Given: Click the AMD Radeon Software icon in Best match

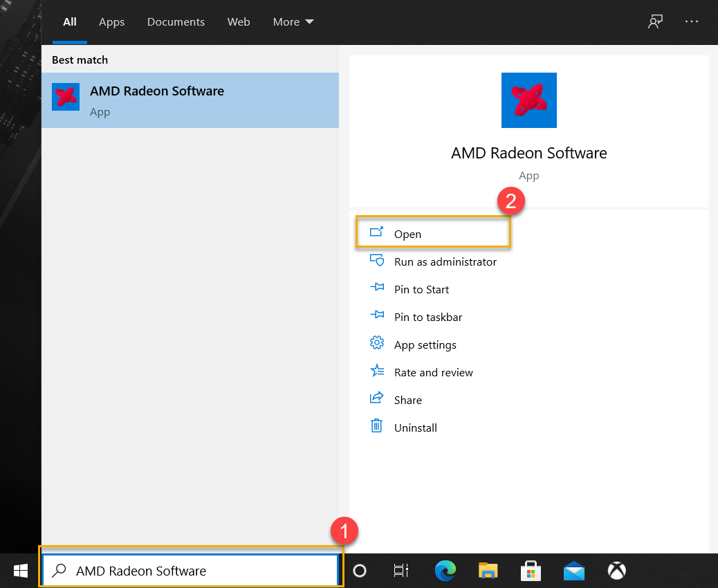Looking at the screenshot, I should point(66,97).
